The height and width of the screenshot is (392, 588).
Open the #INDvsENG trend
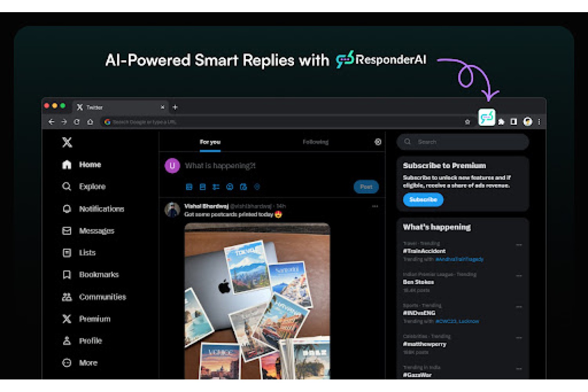pyautogui.click(x=419, y=313)
